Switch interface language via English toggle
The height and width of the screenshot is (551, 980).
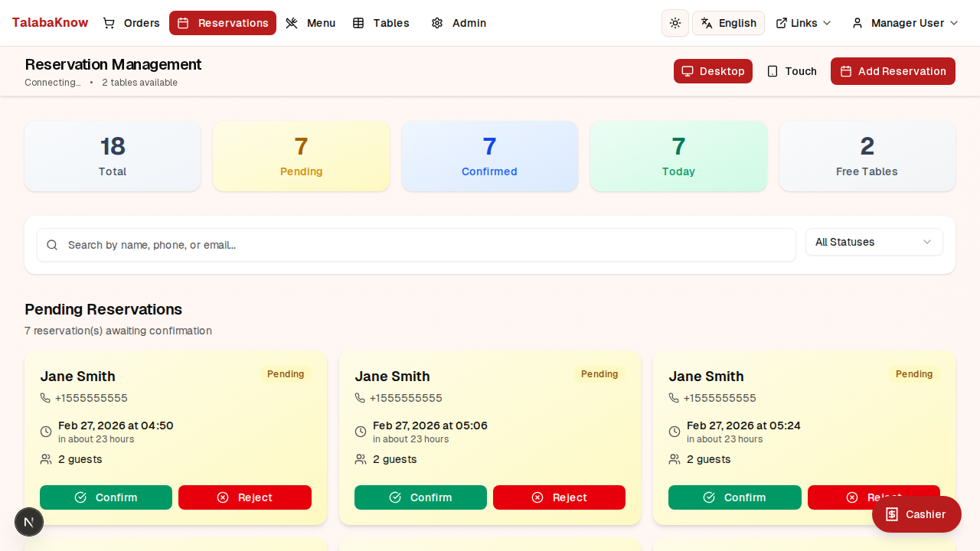pyautogui.click(x=728, y=23)
